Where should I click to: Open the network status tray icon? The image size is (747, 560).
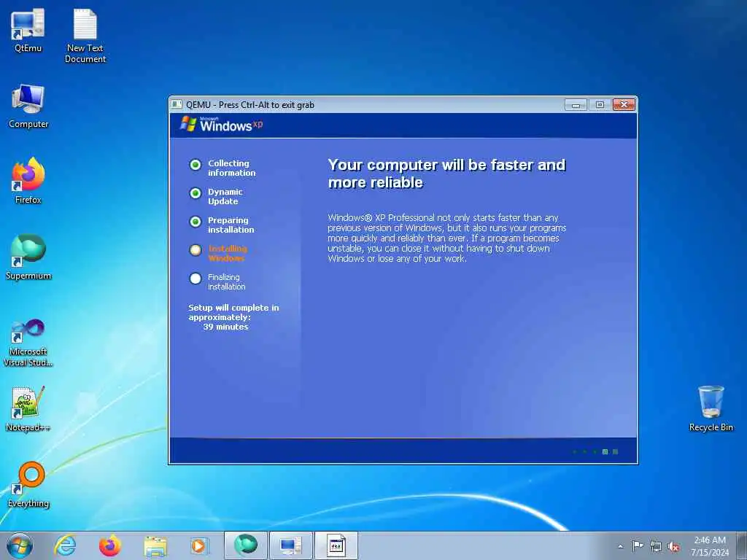[x=656, y=546]
